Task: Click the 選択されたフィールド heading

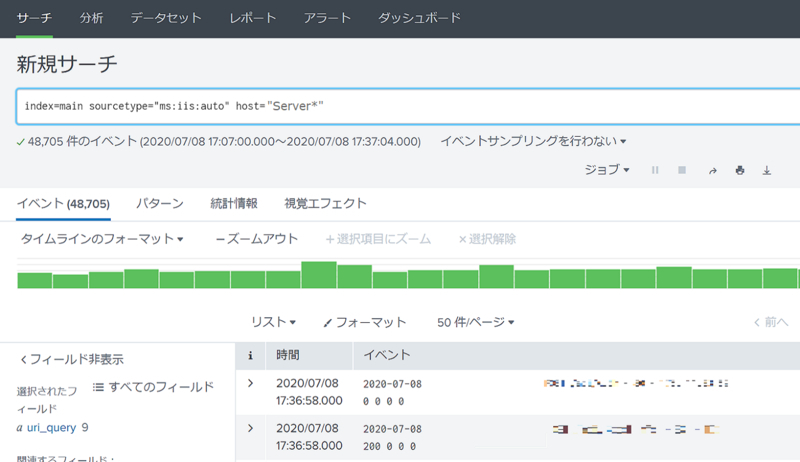Action: point(46,400)
